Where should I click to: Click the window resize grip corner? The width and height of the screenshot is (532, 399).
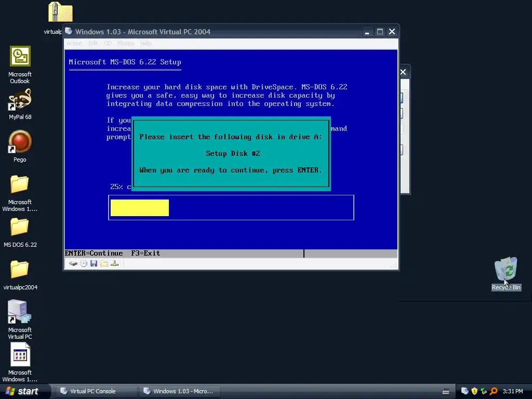(394, 265)
